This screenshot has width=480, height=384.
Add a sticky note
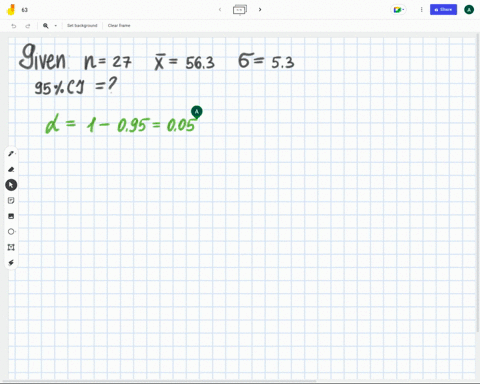[x=11, y=200]
